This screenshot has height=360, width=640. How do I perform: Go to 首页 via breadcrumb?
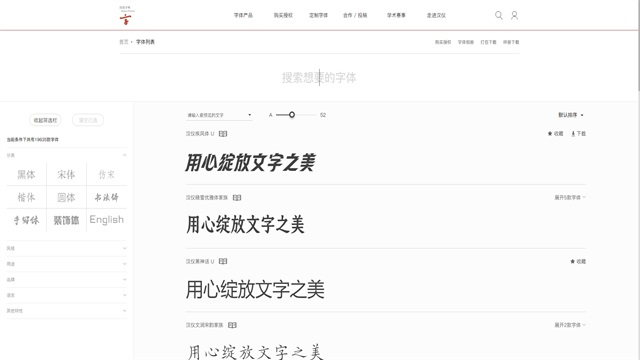[124, 42]
